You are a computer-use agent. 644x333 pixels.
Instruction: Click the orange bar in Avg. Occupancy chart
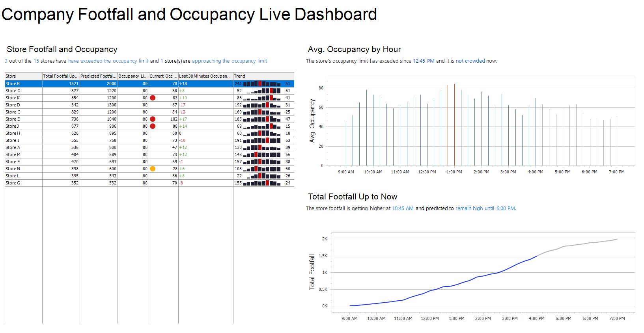pyautogui.click(x=454, y=125)
